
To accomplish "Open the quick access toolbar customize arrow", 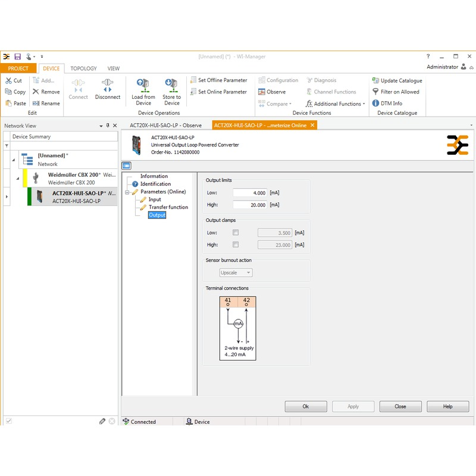I will point(42,57).
